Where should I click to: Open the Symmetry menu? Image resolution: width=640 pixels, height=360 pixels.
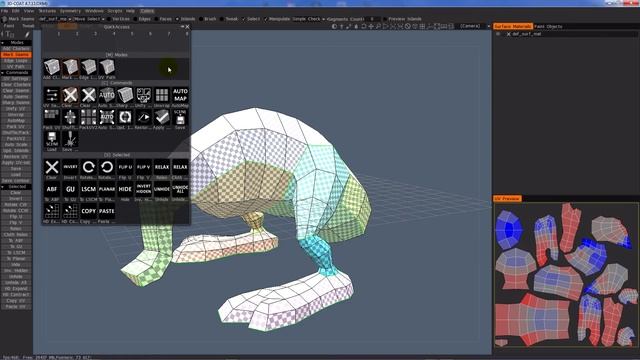point(70,11)
